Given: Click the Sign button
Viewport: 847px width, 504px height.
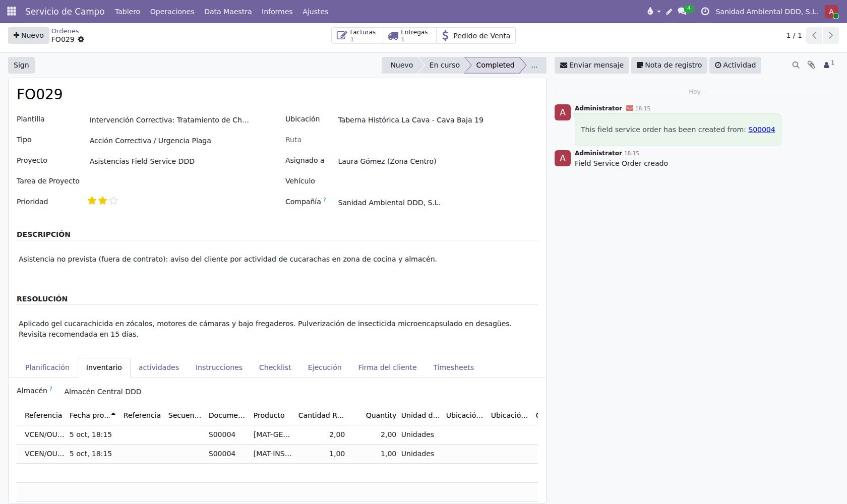Looking at the screenshot, I should (21, 65).
